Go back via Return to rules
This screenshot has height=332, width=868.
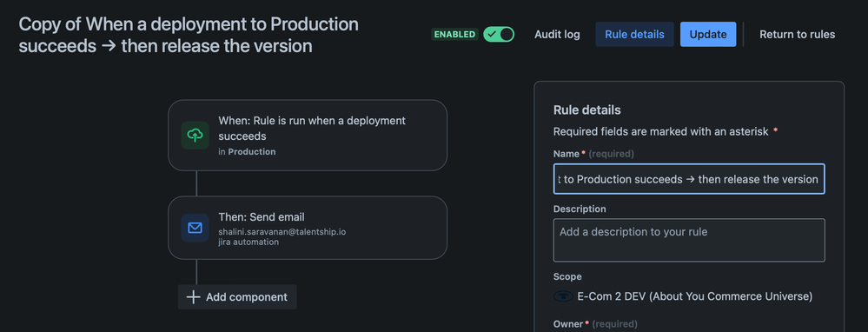coord(797,34)
